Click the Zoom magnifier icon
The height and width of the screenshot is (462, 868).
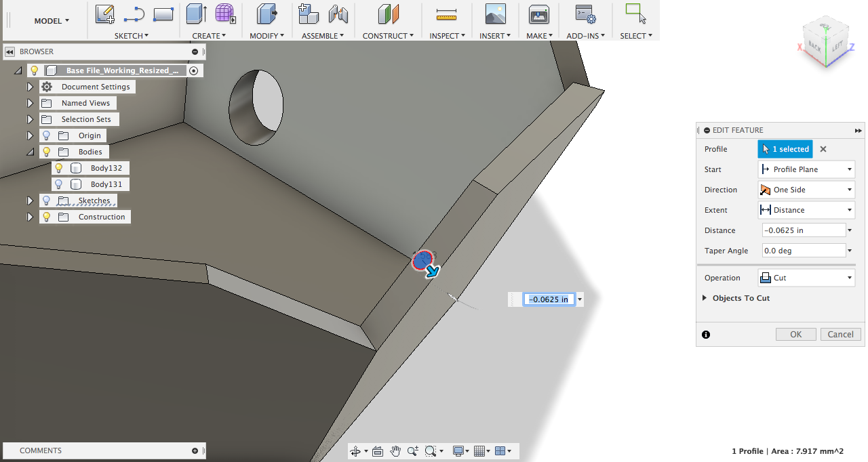412,451
